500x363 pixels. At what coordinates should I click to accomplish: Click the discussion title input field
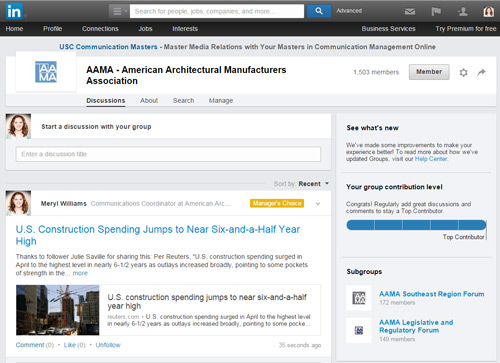point(168,154)
